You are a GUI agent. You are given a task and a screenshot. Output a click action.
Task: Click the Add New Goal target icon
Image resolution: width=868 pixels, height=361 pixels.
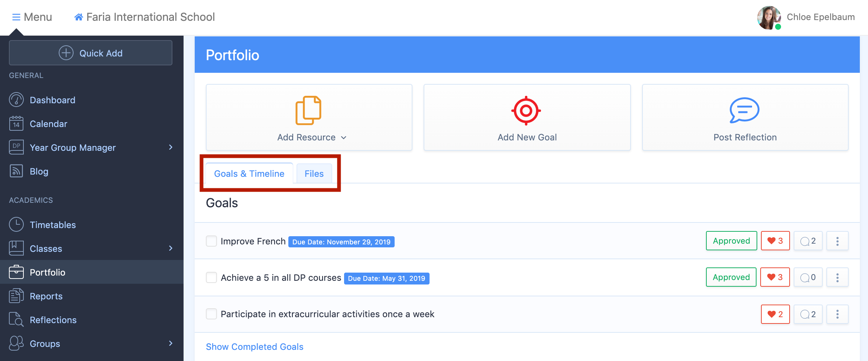pyautogui.click(x=526, y=111)
